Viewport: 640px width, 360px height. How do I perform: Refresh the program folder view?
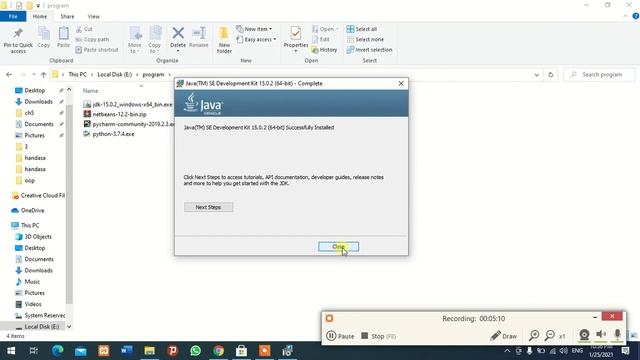pyautogui.click(x=551, y=75)
